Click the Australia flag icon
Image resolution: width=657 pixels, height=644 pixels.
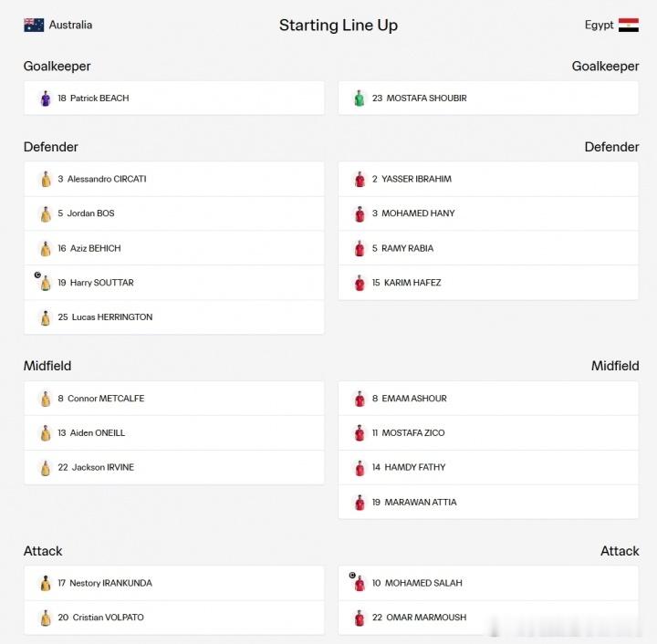click(34, 26)
